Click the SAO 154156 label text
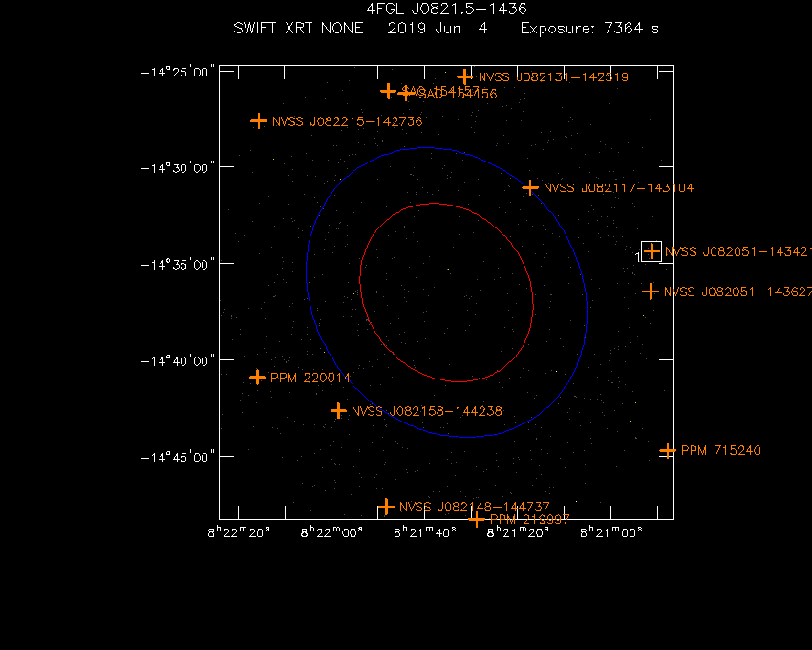The height and width of the screenshot is (650, 812). coord(458,94)
